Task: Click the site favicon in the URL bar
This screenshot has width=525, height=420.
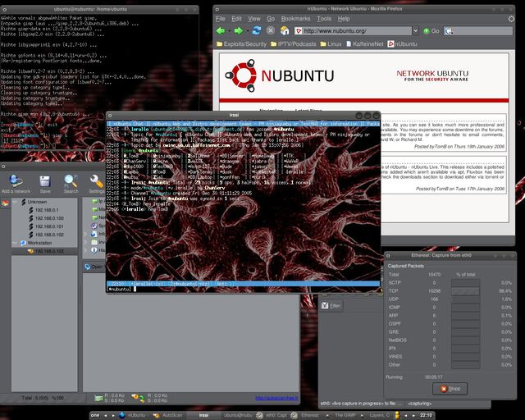Action: [x=299, y=31]
